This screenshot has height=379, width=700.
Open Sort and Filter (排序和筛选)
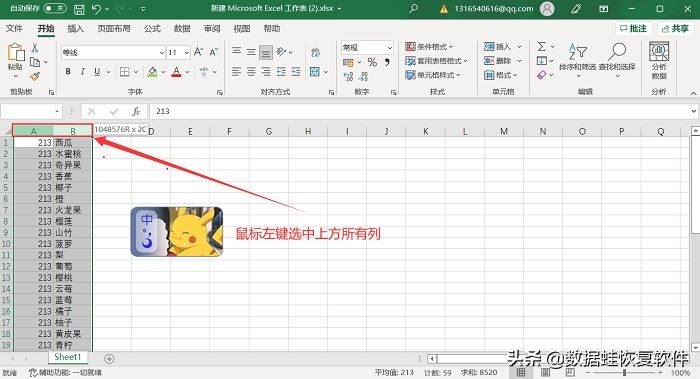point(577,59)
